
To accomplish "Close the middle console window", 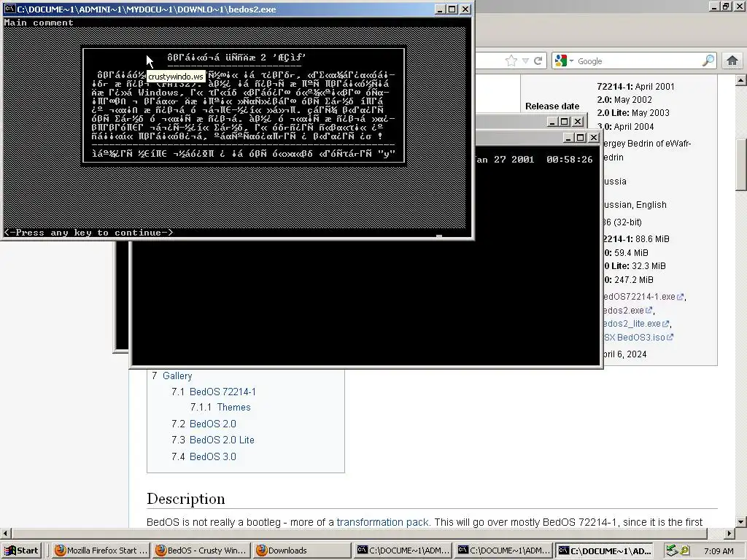I will click(578, 122).
